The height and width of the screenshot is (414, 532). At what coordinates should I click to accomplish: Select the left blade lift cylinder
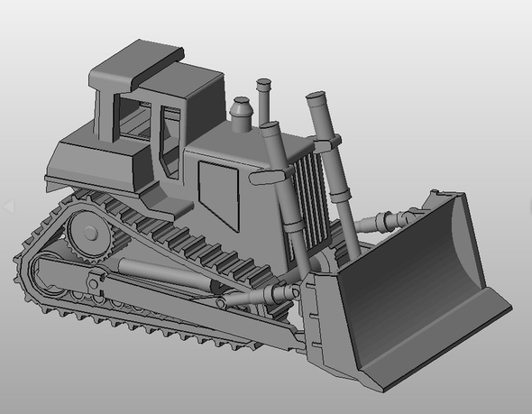click(x=285, y=197)
